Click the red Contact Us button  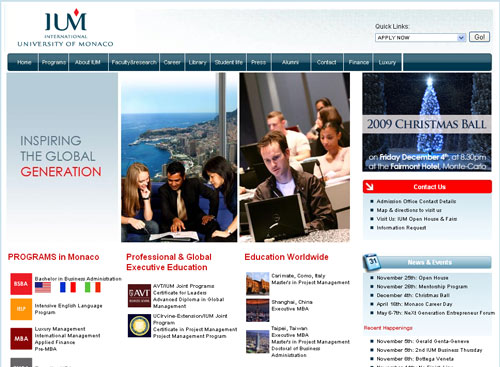[427, 187]
